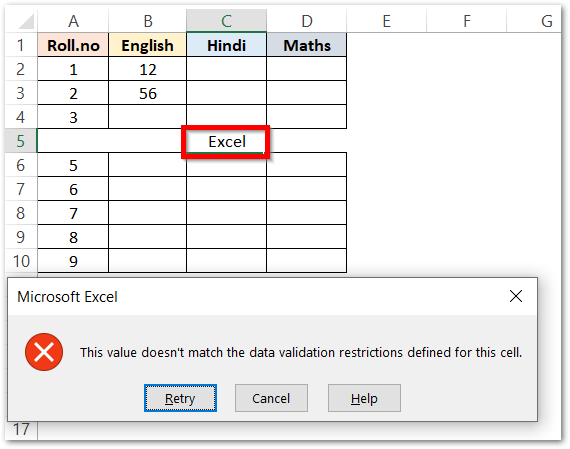Open Help from the error dialog
The image size is (570, 449).
[x=364, y=398]
